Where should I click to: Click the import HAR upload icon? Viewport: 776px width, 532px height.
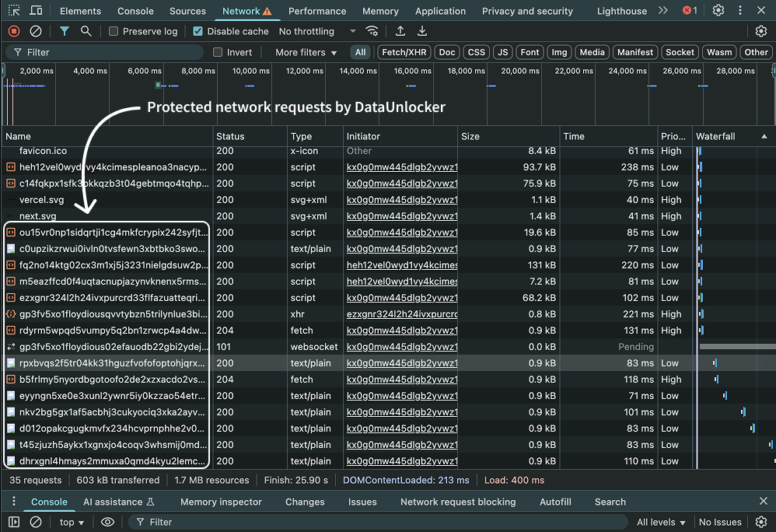pyautogui.click(x=400, y=31)
